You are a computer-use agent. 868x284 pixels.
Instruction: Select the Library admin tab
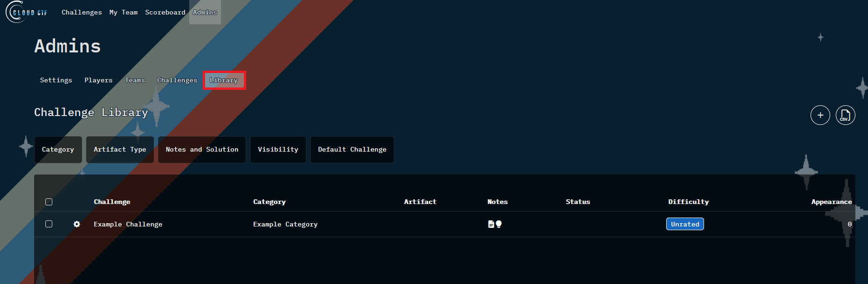[x=224, y=80]
